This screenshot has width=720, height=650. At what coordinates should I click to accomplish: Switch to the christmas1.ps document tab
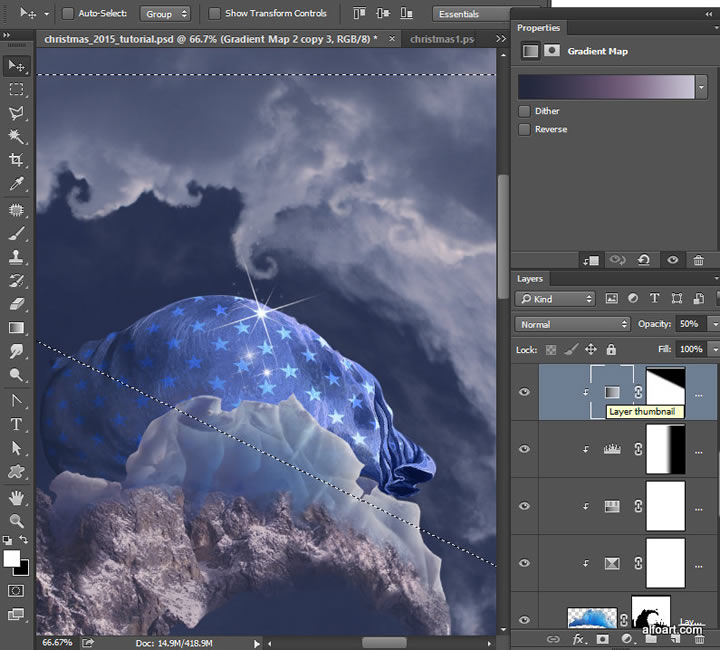(441, 39)
